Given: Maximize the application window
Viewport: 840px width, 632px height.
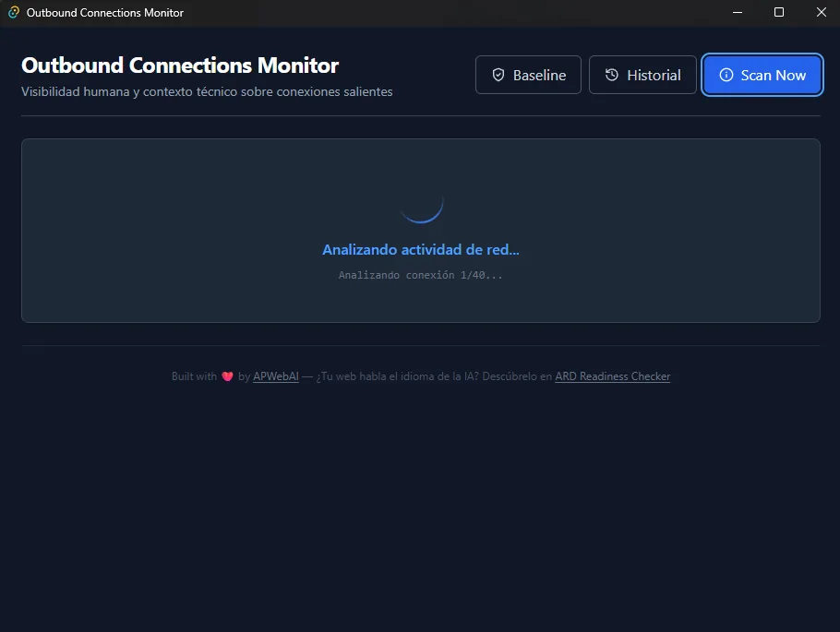Looking at the screenshot, I should click(x=779, y=12).
